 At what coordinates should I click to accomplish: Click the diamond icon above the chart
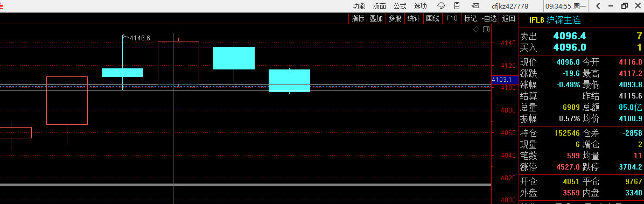[x=476, y=29]
